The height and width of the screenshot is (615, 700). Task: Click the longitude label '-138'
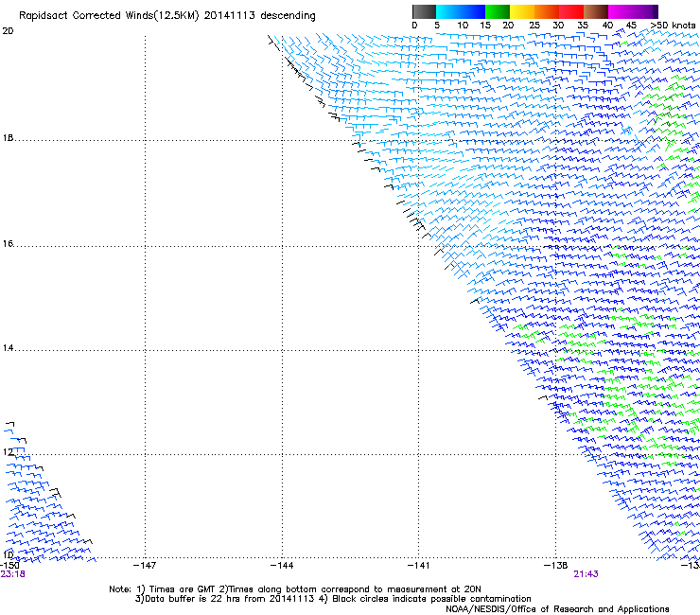pyautogui.click(x=556, y=566)
